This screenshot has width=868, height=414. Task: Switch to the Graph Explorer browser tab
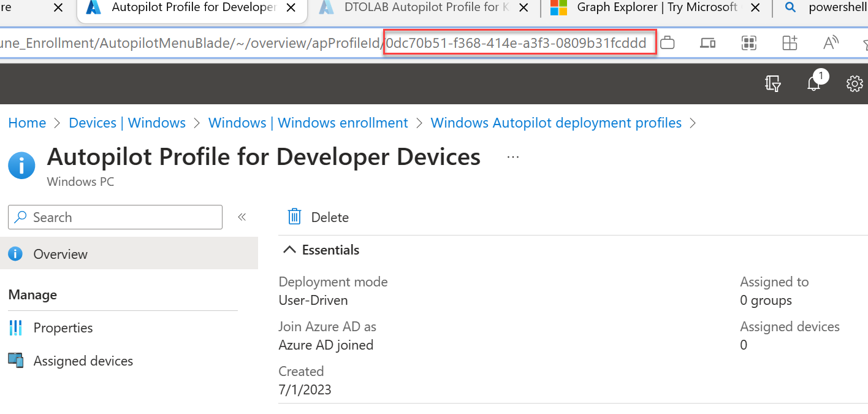(x=656, y=8)
